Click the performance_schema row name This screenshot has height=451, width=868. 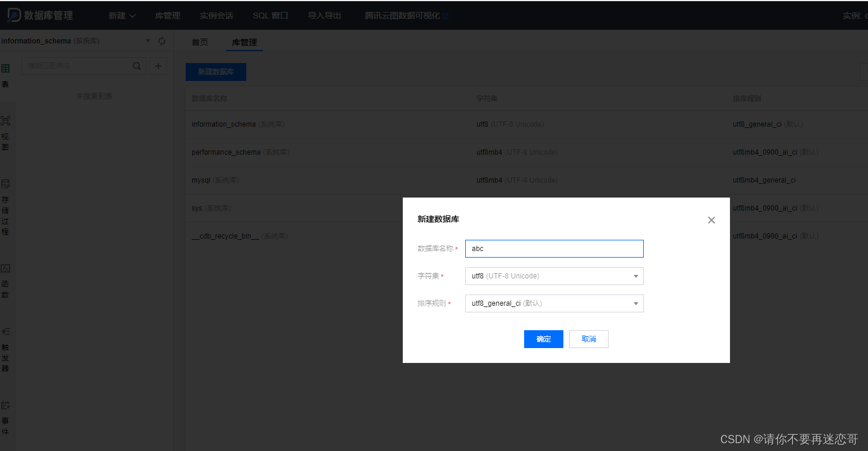pyautogui.click(x=226, y=152)
